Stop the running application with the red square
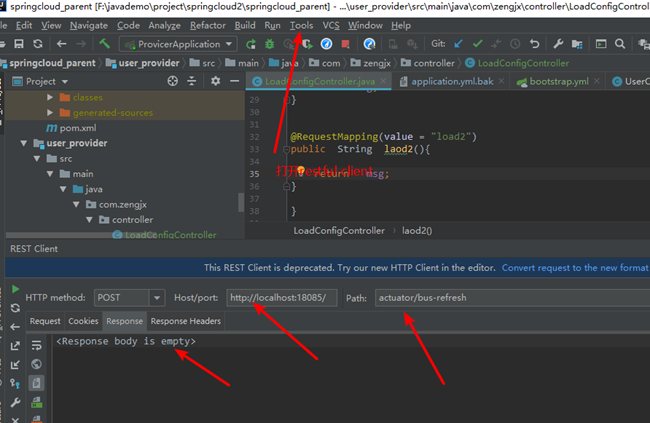 pyautogui.click(x=345, y=44)
